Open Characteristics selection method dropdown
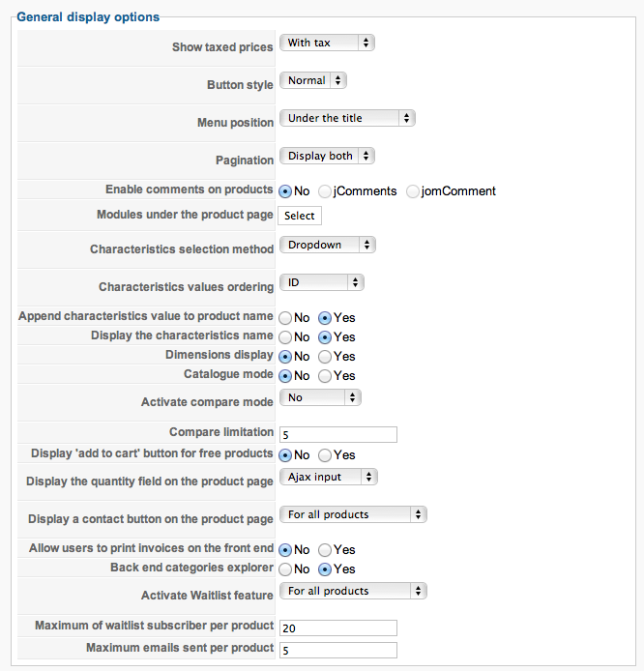644x671 pixels. [x=327, y=245]
